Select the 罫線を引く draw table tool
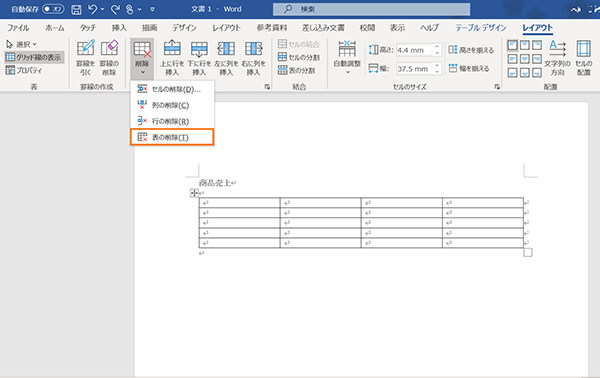Viewport: 600px width, 378px height. 85,58
